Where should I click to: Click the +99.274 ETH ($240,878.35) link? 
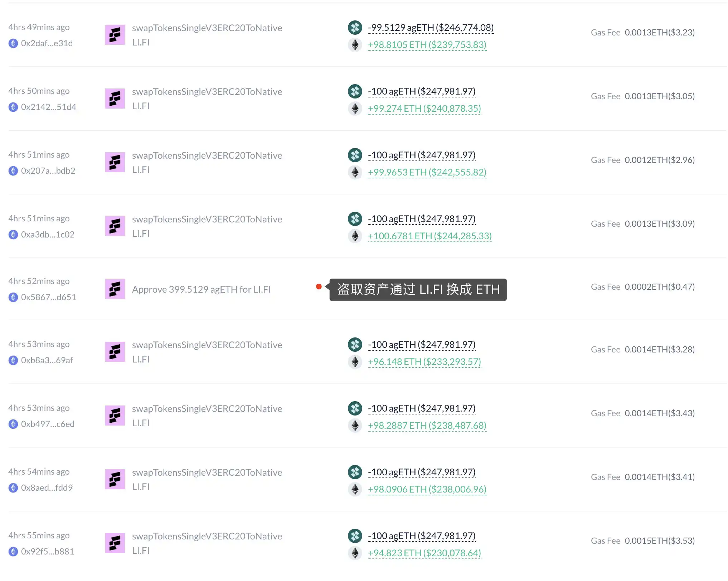424,109
